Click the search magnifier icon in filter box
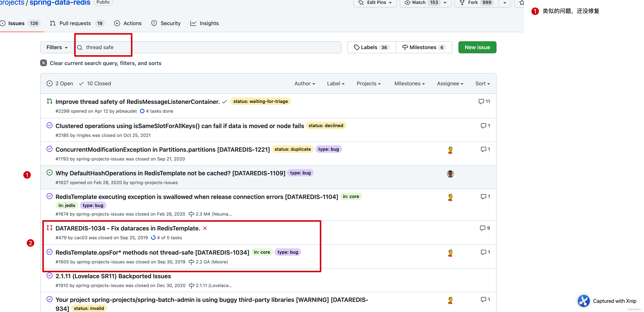 click(x=80, y=47)
